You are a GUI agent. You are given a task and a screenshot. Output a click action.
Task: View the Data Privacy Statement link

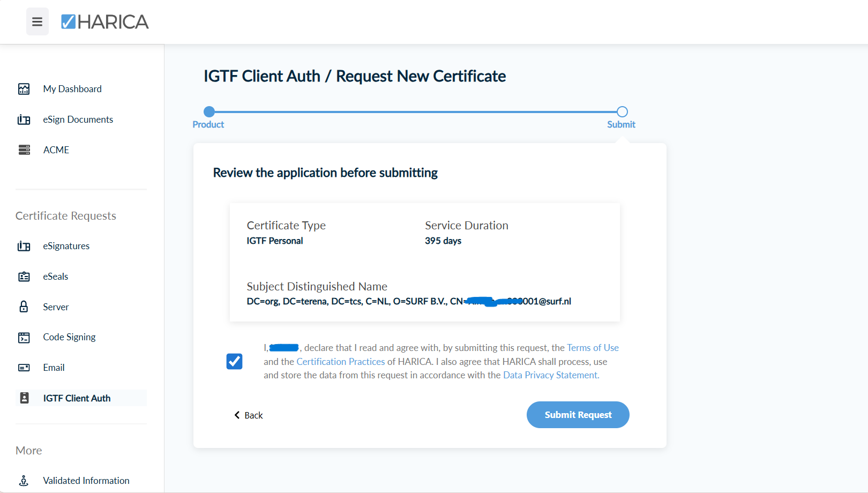tap(550, 375)
